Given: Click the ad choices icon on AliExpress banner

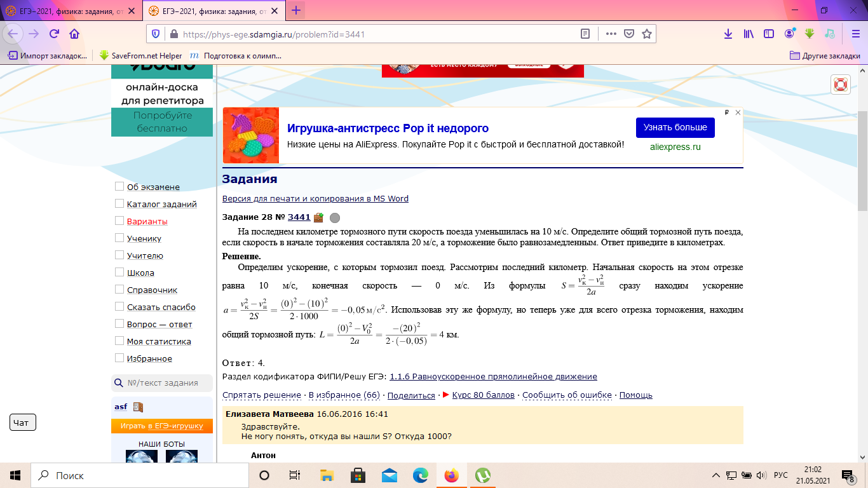Looking at the screenshot, I should (x=726, y=112).
